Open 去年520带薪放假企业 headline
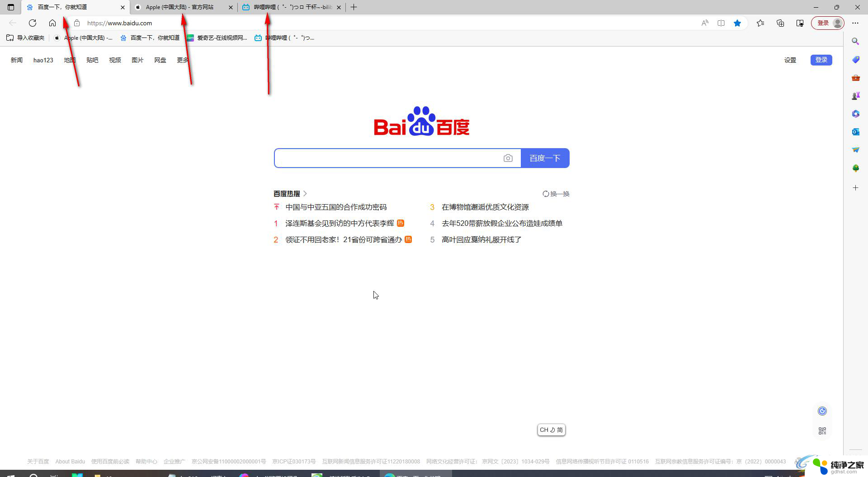This screenshot has height=477, width=868. (x=502, y=224)
